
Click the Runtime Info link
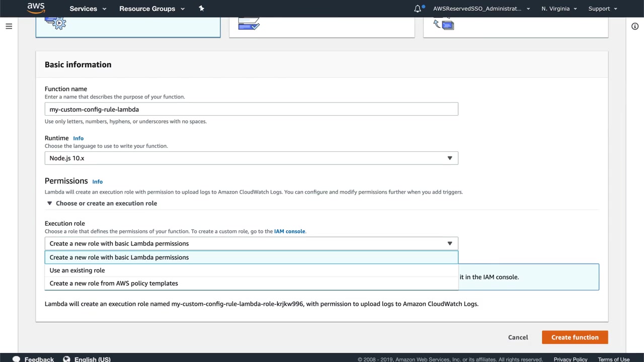click(x=78, y=138)
